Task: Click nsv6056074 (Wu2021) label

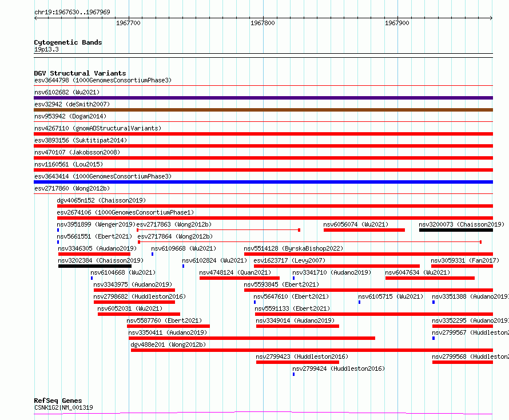Action: pos(356,224)
